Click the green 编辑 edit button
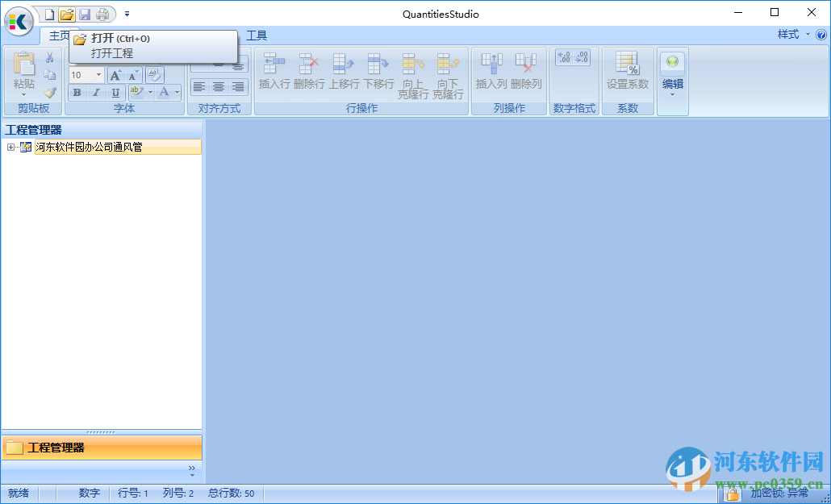Image resolution: width=831 pixels, height=504 pixels. 672,63
